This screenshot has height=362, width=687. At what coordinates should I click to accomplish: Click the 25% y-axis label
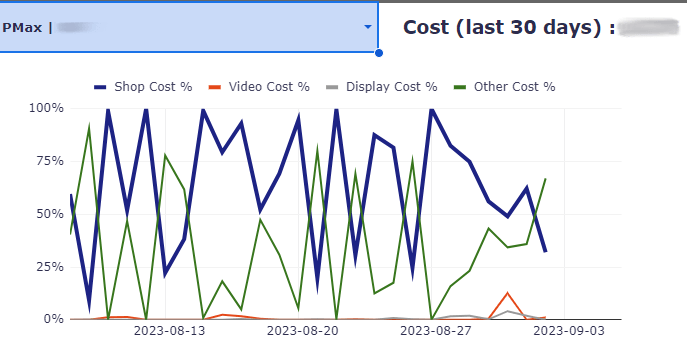click(x=50, y=266)
